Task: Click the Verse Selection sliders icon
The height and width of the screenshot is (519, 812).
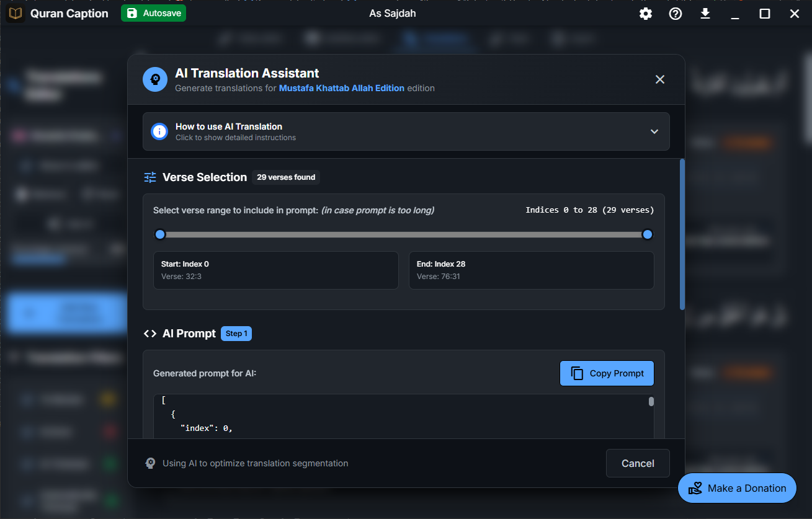Action: tap(150, 177)
